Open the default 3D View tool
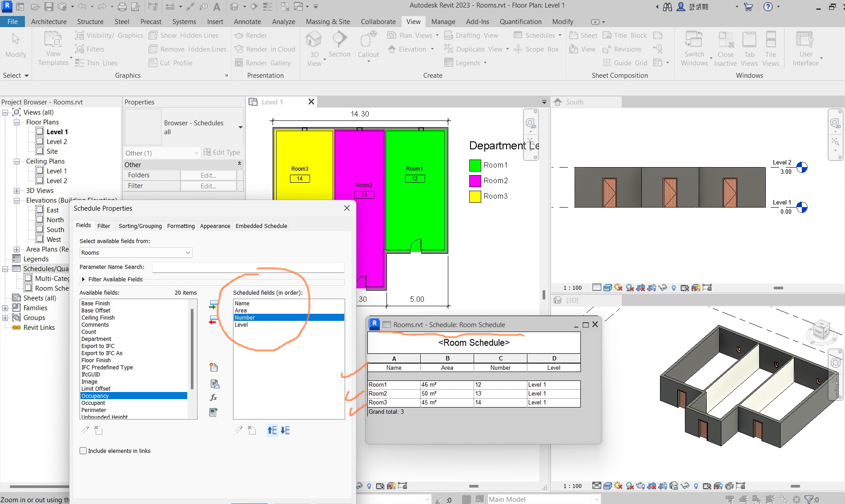 (314, 44)
